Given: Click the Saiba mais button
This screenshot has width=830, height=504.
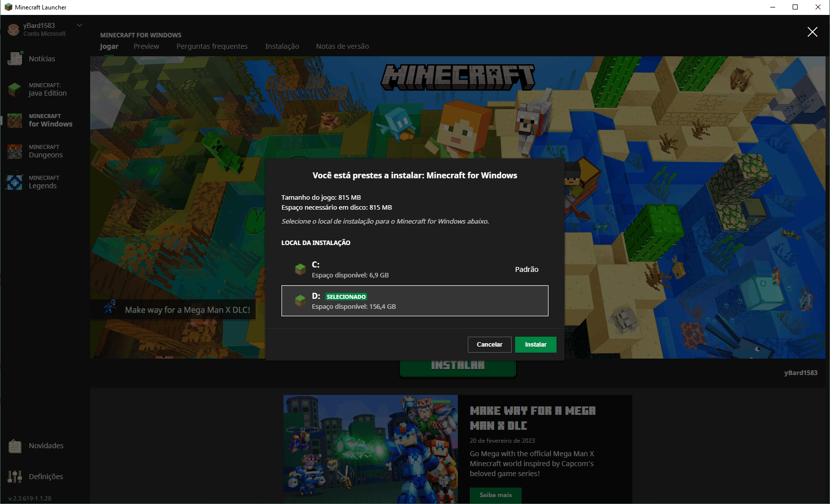Looking at the screenshot, I should [x=496, y=496].
